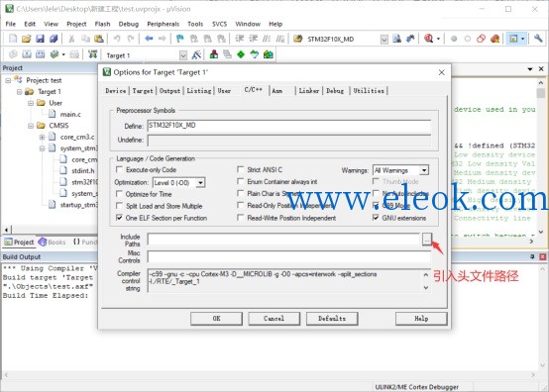Screen dimensions: 549x392
Task: Enable Optimize for Time checkbox
Action: point(119,194)
